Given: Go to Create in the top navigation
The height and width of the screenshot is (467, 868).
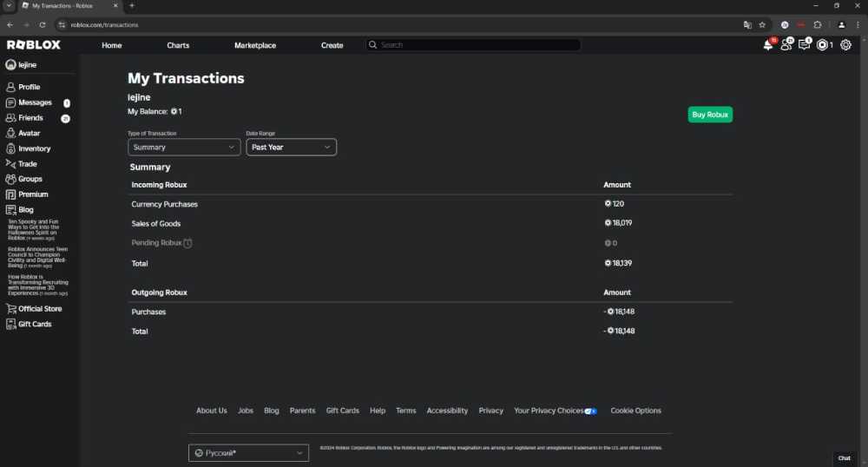Looking at the screenshot, I should (x=332, y=45).
